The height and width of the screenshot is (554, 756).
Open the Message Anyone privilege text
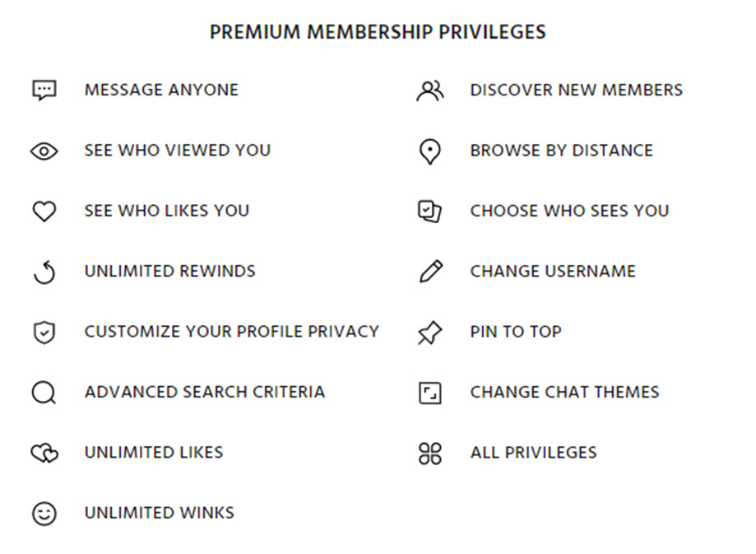[161, 91]
